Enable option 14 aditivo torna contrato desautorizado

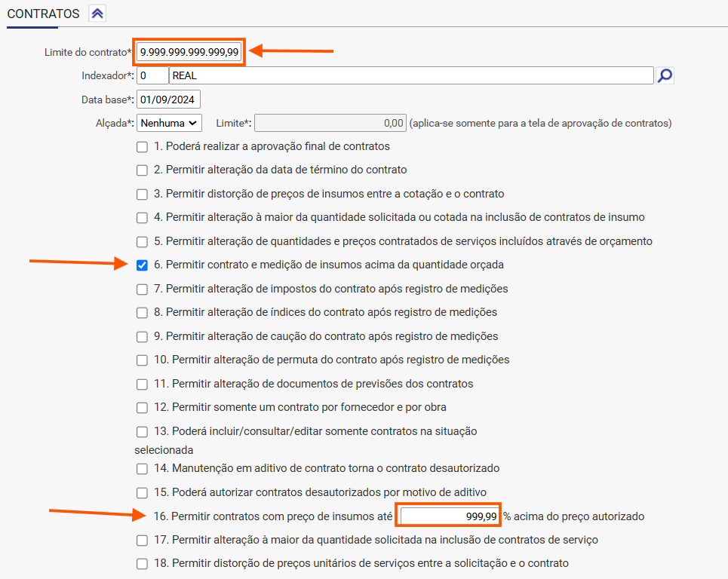click(x=142, y=469)
